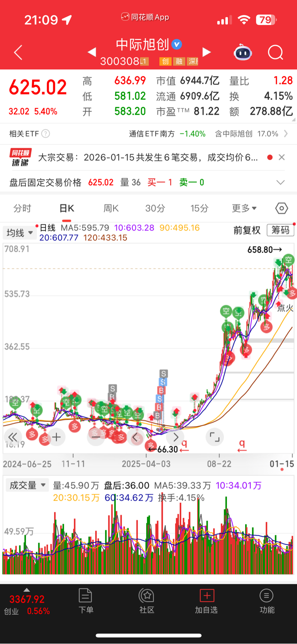Tap the 66.30 low price label
Screen dimensions: 297x644
(x=163, y=449)
